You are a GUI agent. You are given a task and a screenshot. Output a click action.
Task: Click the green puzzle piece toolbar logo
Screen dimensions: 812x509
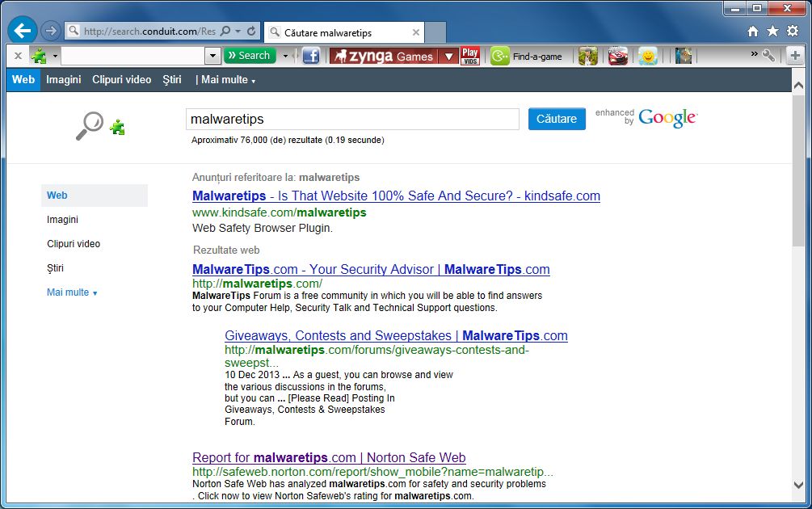(38, 56)
